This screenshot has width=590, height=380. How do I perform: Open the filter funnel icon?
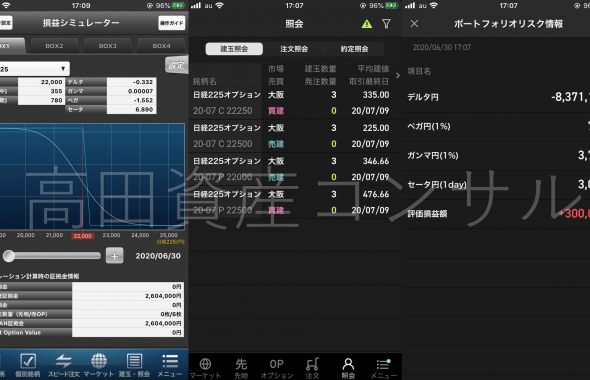386,24
